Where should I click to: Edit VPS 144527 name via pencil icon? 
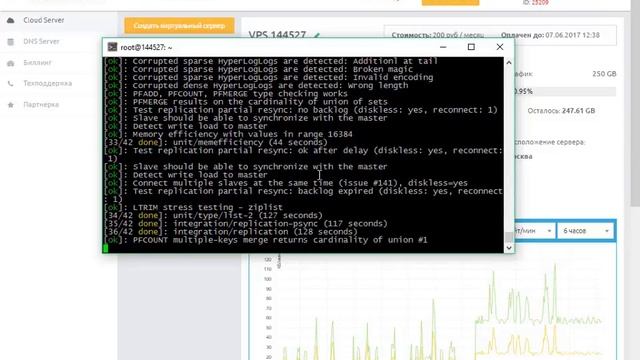coord(316,35)
